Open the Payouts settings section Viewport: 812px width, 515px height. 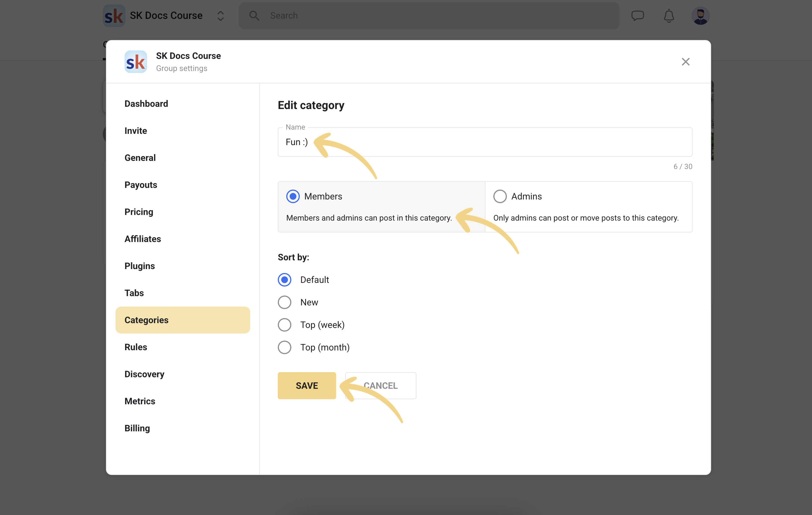[182, 185]
